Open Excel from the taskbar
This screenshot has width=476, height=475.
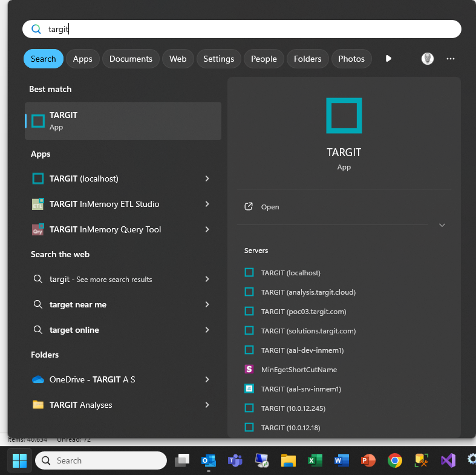[315, 460]
